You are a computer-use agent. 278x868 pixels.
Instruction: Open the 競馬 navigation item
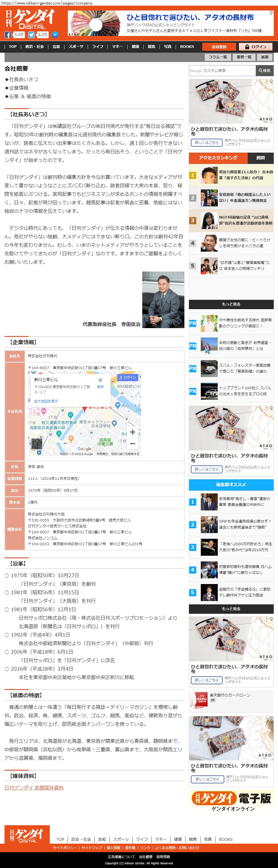pos(152,46)
